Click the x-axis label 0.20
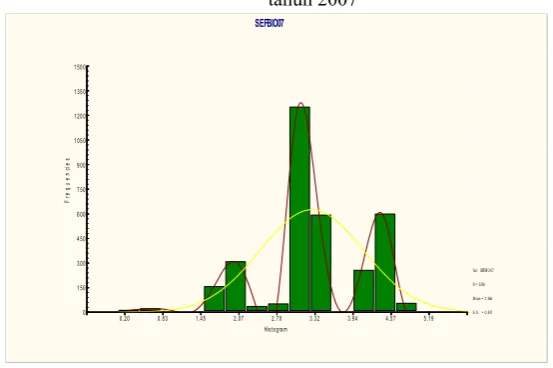This screenshot has height=368, width=553. tap(124, 319)
